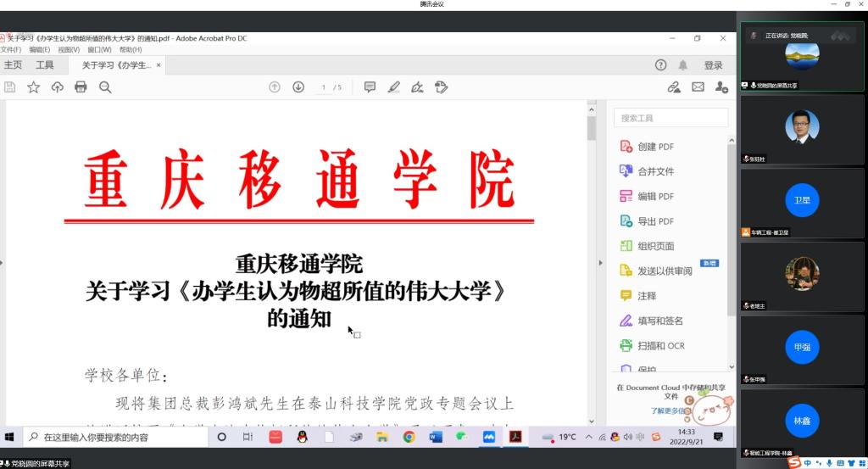Click the Windows taskbar search box

(116, 437)
